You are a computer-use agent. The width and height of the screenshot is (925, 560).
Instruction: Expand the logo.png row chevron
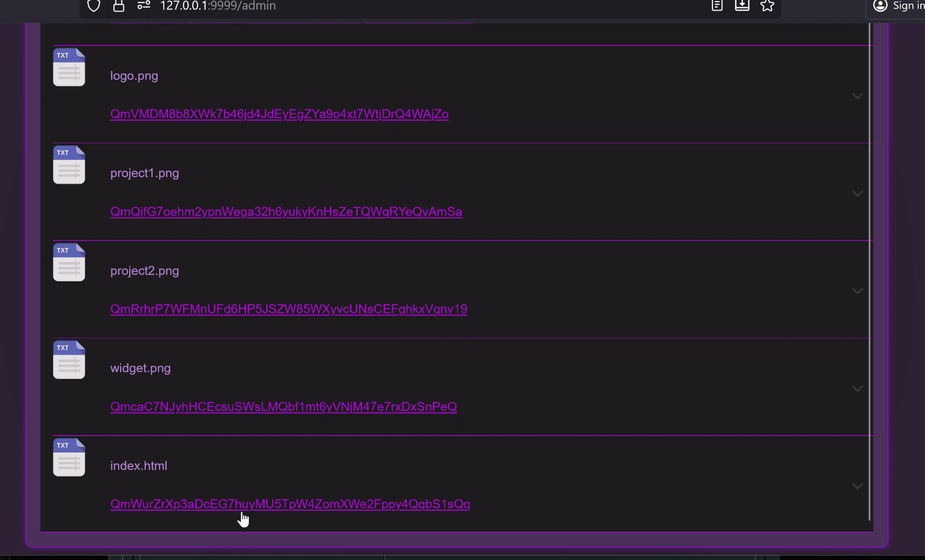point(857,96)
